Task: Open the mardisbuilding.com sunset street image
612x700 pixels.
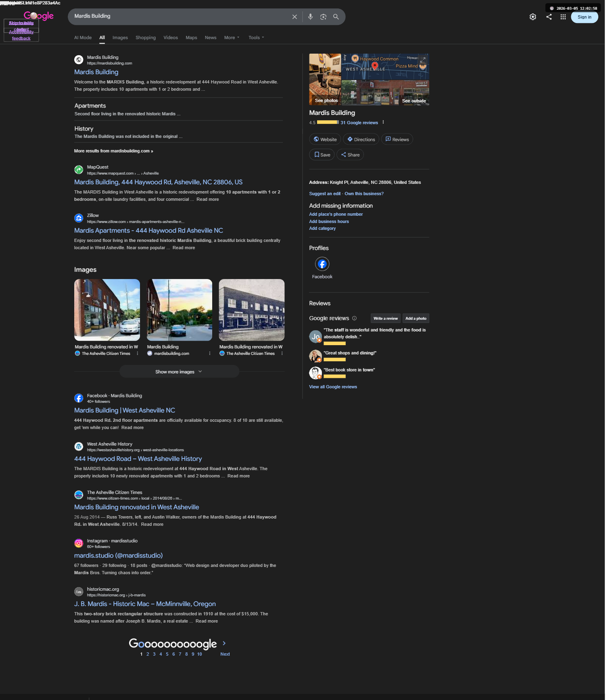Action: click(180, 310)
